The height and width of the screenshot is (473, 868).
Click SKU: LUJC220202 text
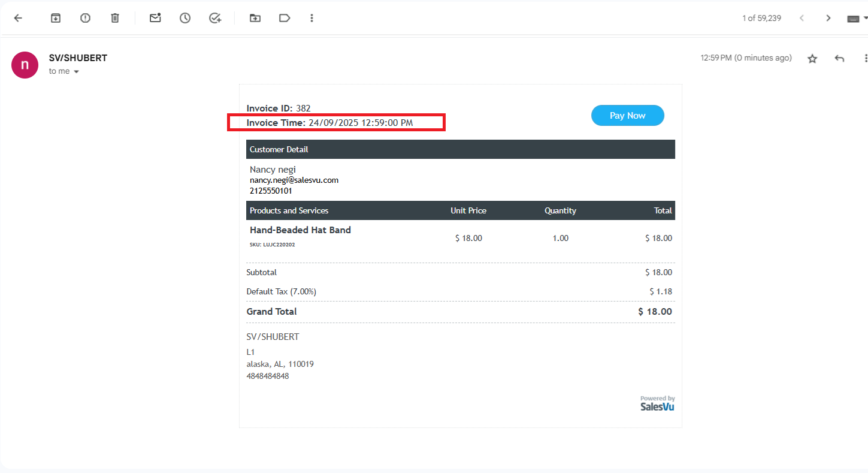click(272, 245)
